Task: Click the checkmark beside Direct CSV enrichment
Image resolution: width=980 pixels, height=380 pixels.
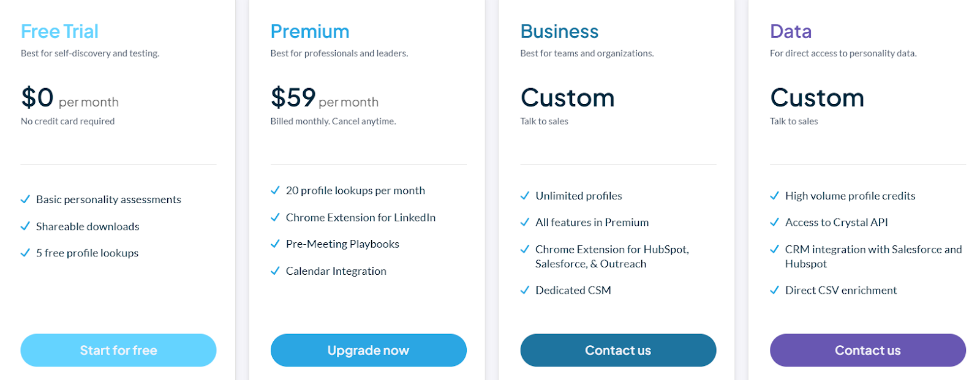Action: 774,290
